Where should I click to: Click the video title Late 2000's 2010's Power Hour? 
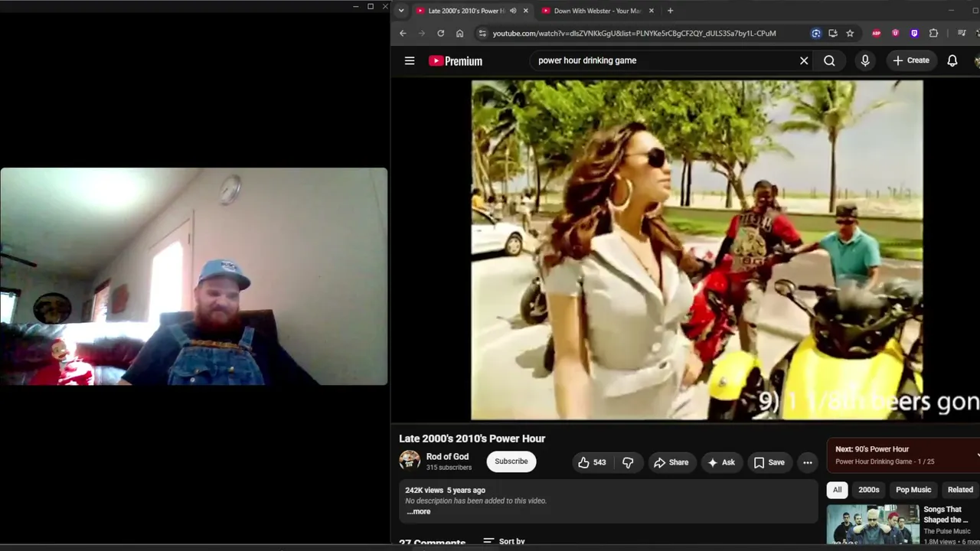[x=472, y=439]
